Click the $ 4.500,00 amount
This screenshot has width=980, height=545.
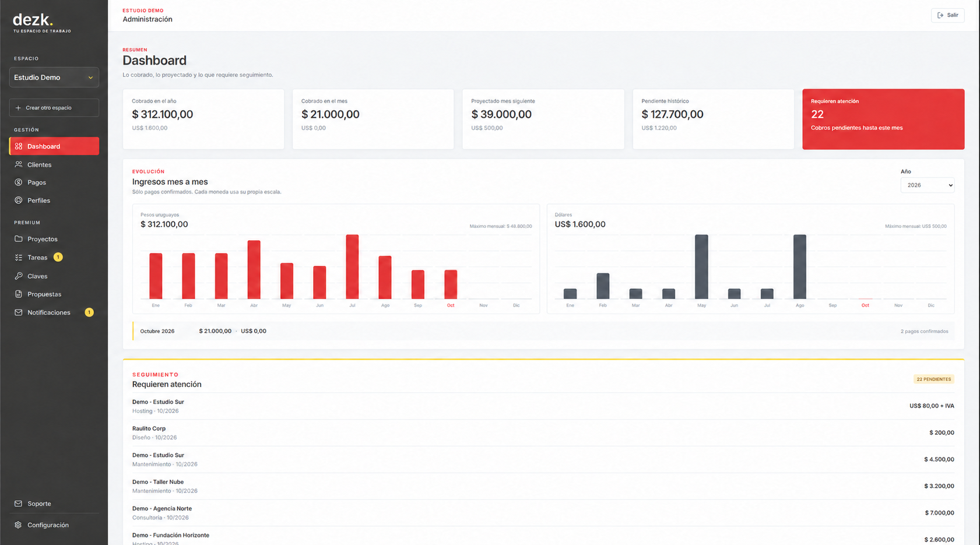939,459
